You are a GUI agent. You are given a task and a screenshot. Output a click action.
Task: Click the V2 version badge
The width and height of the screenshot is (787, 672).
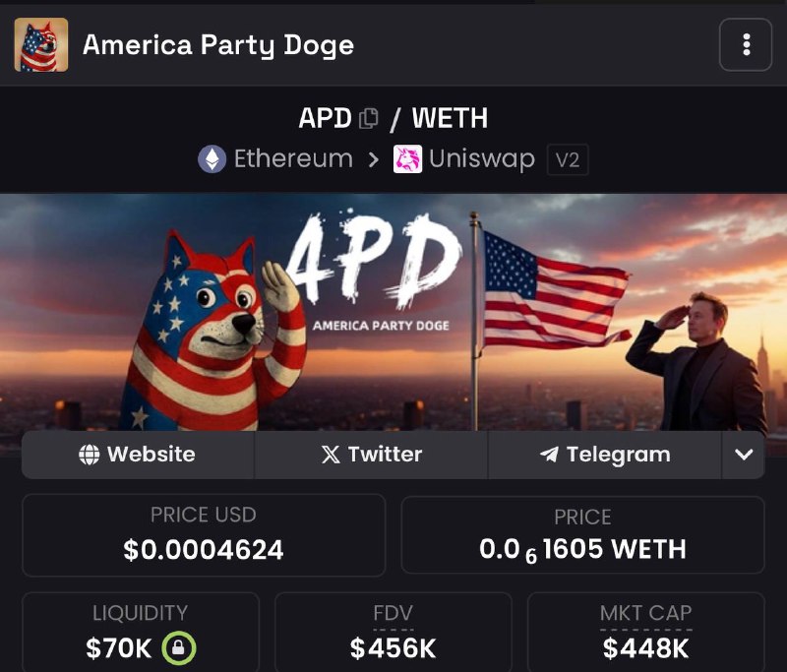click(568, 159)
